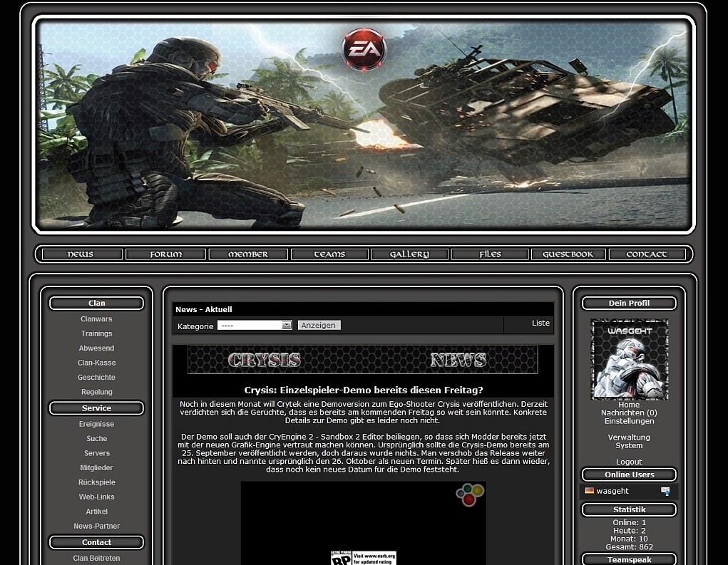
Task: Go to the Member navigation tab
Action: coord(248,254)
